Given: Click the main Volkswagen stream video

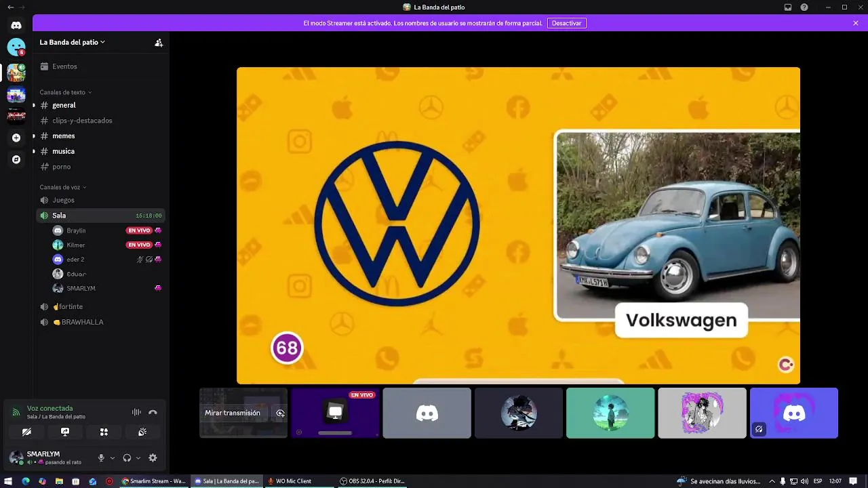Looking at the screenshot, I should click(x=518, y=226).
